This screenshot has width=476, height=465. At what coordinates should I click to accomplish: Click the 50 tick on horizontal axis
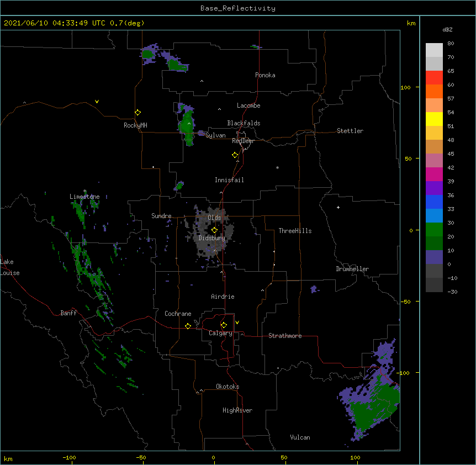284,457
